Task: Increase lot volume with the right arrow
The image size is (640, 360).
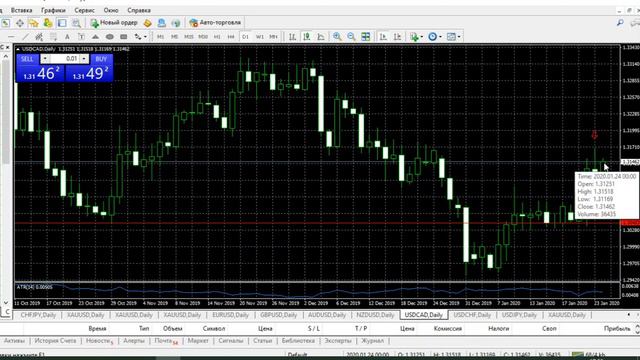Action: 84,59
